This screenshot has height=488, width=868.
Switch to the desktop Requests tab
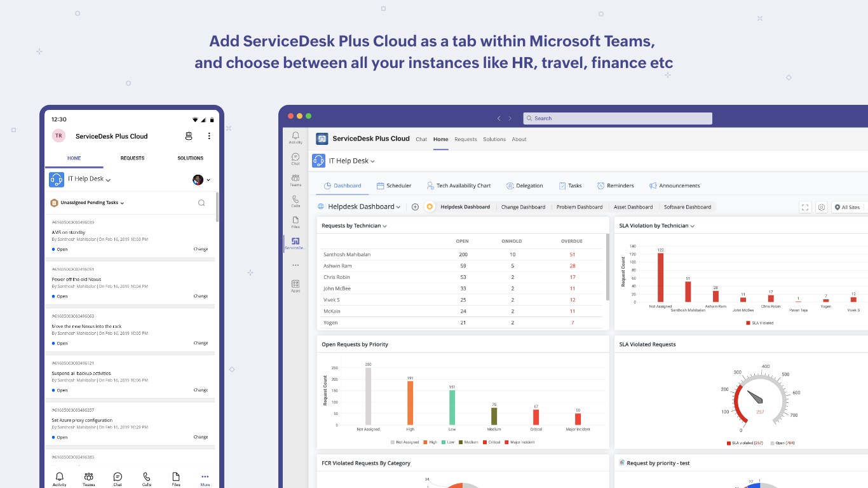[x=466, y=139]
